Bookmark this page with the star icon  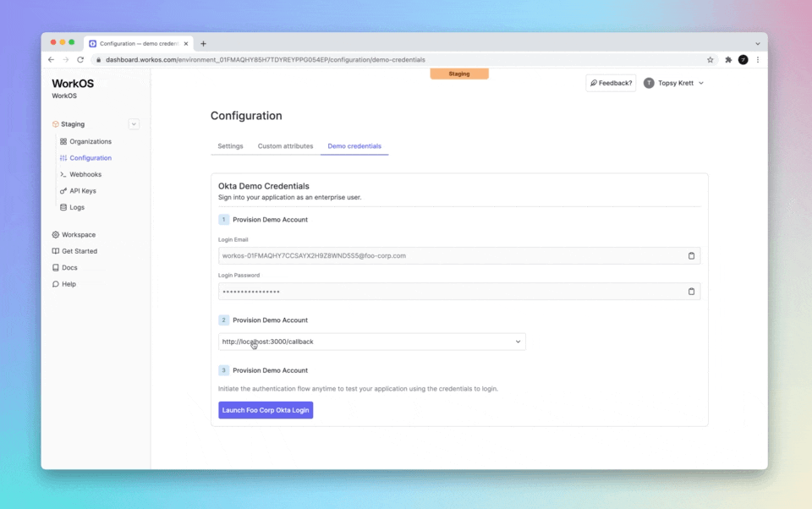[710, 59]
